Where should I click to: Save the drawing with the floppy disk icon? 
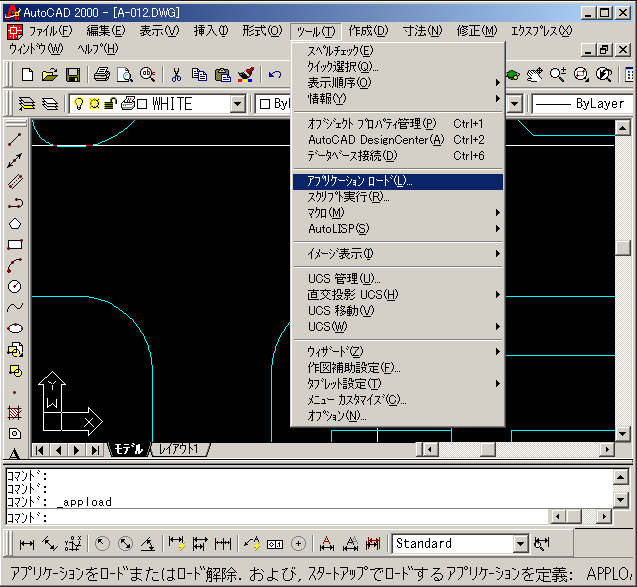point(73,75)
